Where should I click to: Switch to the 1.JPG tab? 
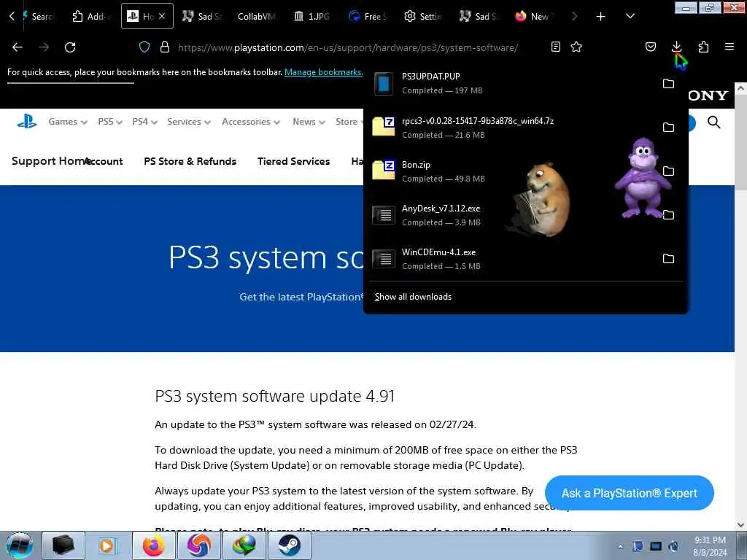coord(312,17)
